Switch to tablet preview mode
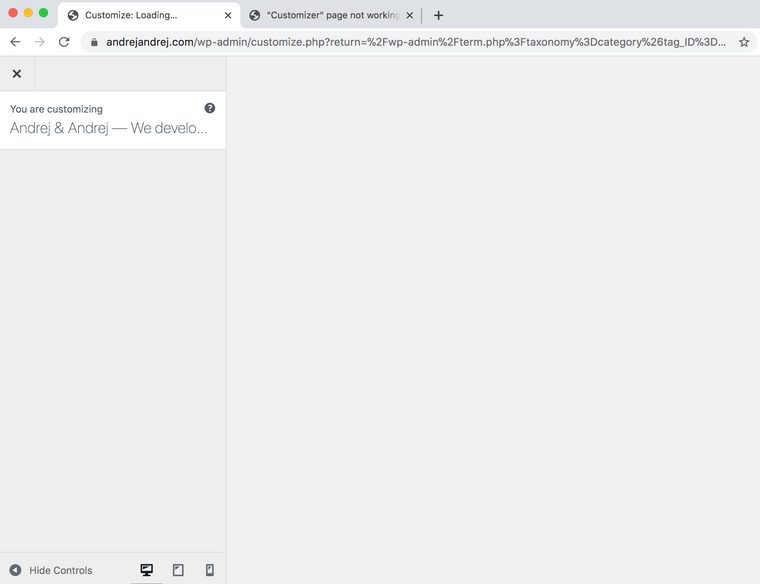760x584 pixels. tap(178, 570)
